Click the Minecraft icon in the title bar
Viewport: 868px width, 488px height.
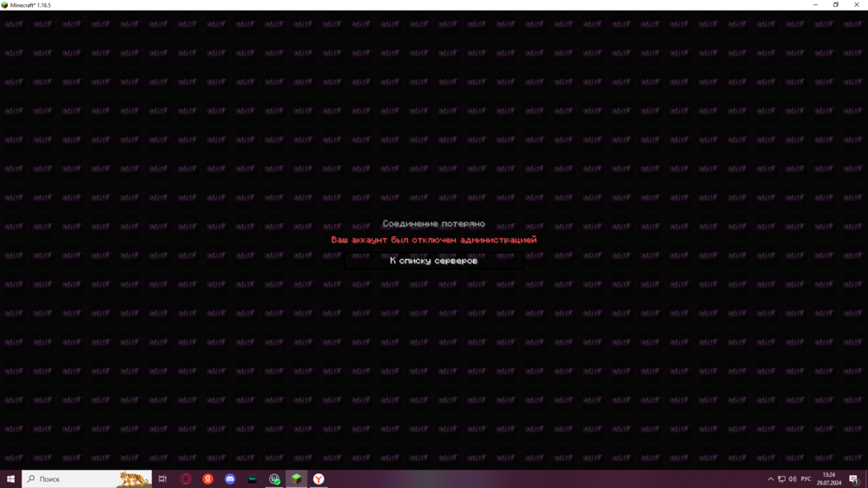click(x=4, y=5)
